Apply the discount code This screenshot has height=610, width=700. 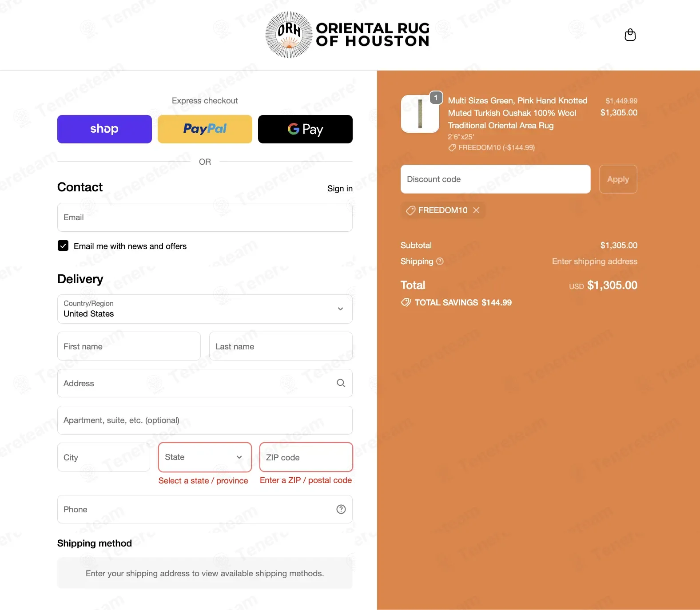tap(618, 179)
